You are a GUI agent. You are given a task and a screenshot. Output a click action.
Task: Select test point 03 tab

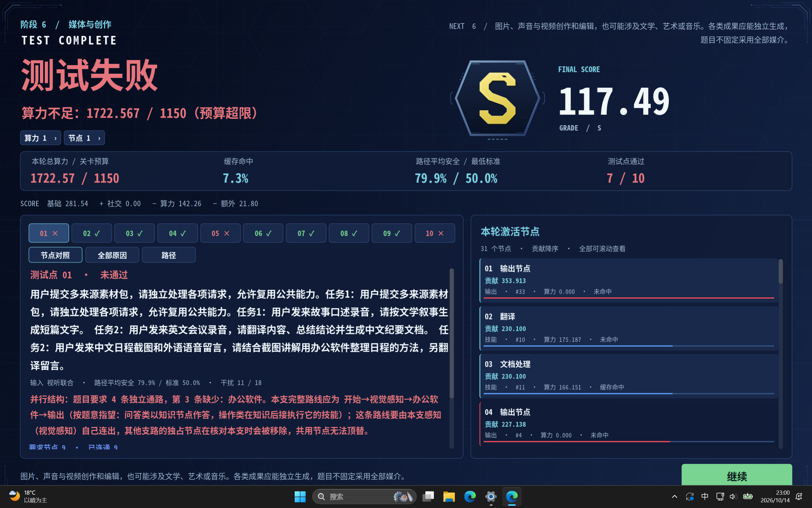pos(134,233)
